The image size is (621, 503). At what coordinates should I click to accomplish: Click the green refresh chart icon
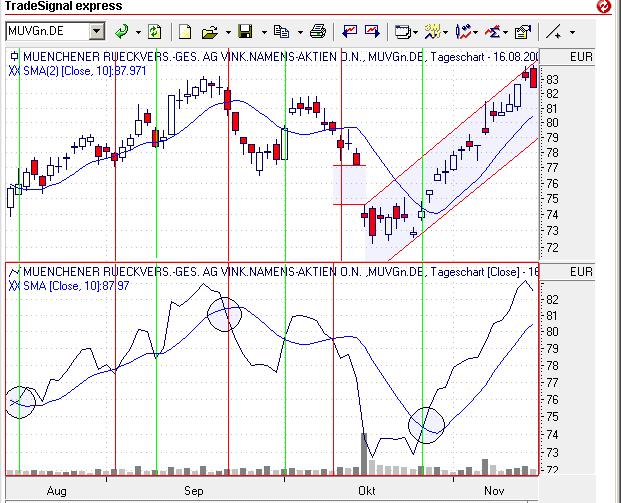coord(154,32)
